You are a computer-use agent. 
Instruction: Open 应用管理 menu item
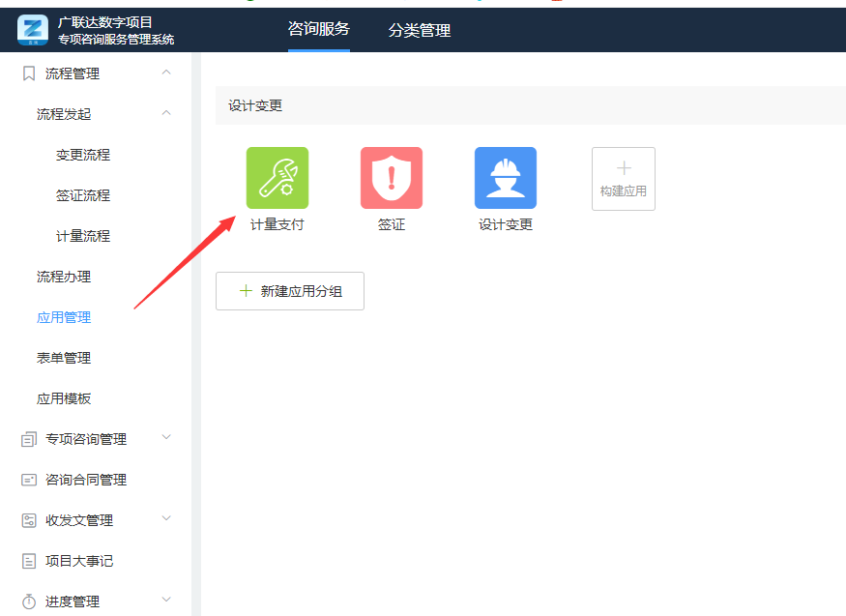[64, 317]
